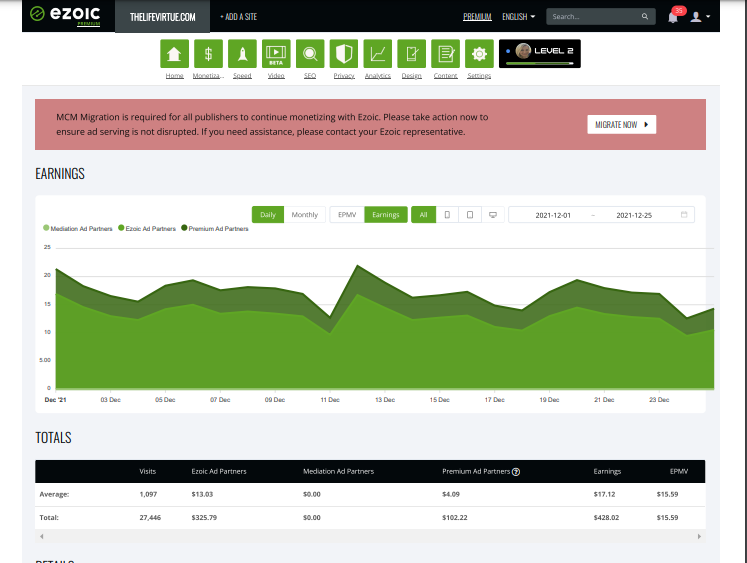
Task: Toggle Ezoic Ad Partners legend series
Action: point(147,229)
